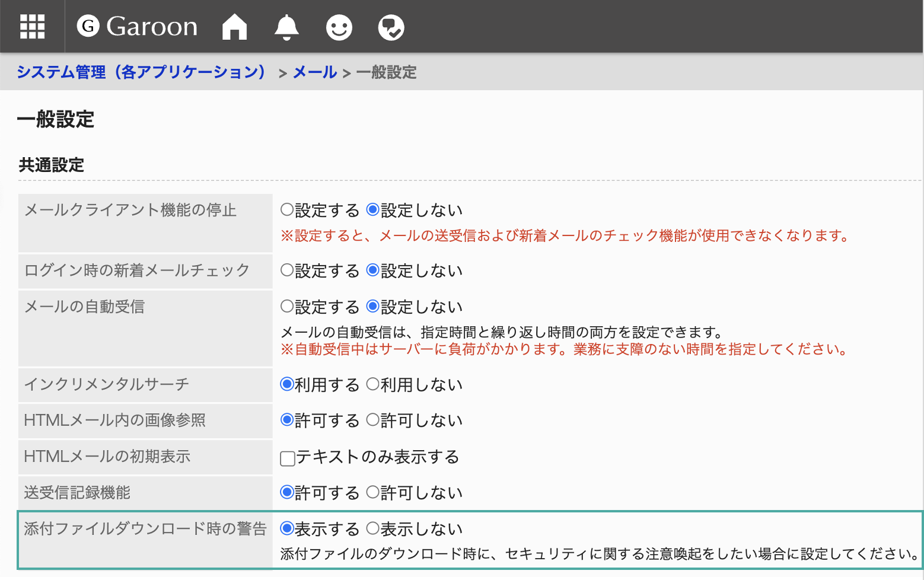
Task: Click the red note about 自動受信中はサーバーに負荷
Action: [565, 349]
